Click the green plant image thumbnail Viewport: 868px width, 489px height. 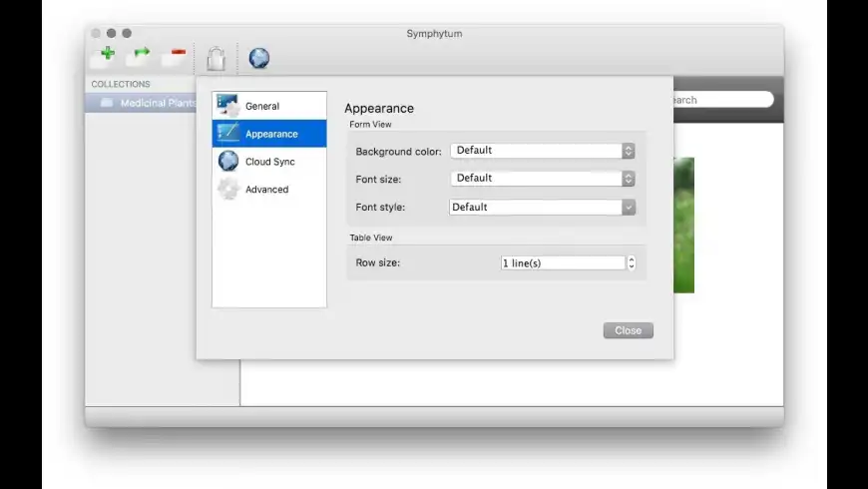pyautogui.click(x=683, y=225)
